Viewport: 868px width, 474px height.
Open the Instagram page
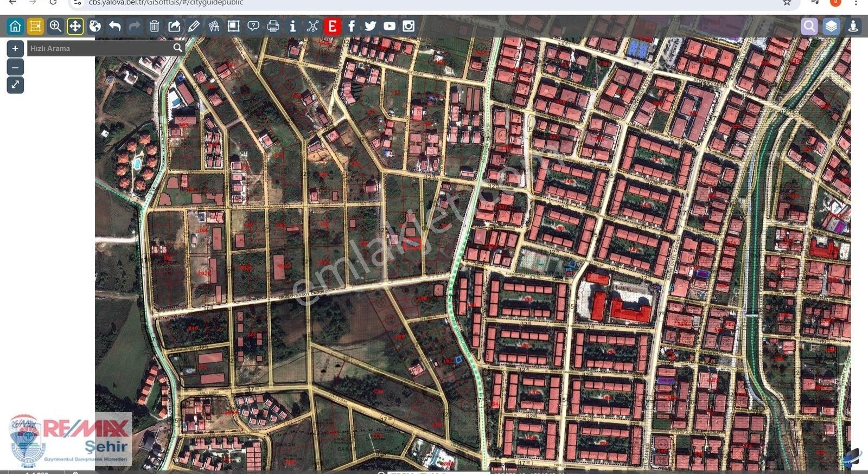point(409,26)
